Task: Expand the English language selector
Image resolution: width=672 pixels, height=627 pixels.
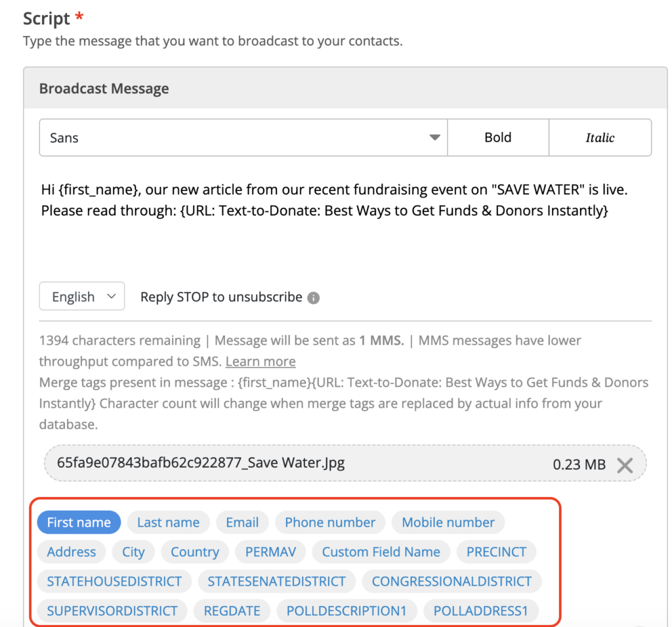Action: [x=81, y=297]
